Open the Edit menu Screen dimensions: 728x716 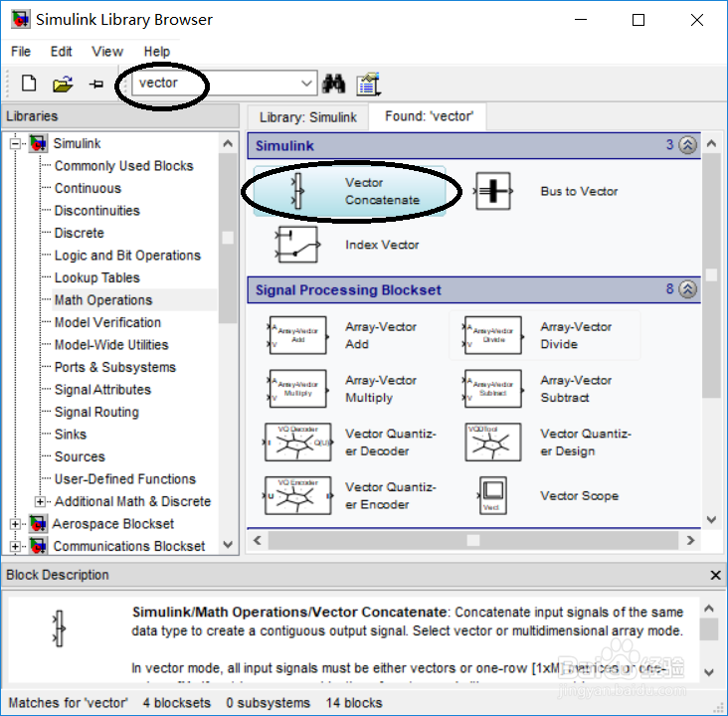(x=62, y=52)
